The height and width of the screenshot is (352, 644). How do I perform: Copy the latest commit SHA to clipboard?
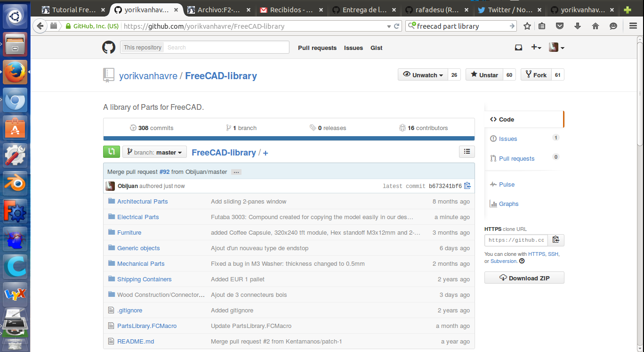[x=467, y=186]
